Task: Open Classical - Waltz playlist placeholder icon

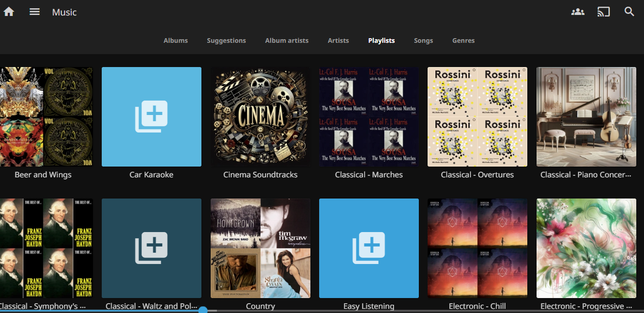Action: [151, 248]
